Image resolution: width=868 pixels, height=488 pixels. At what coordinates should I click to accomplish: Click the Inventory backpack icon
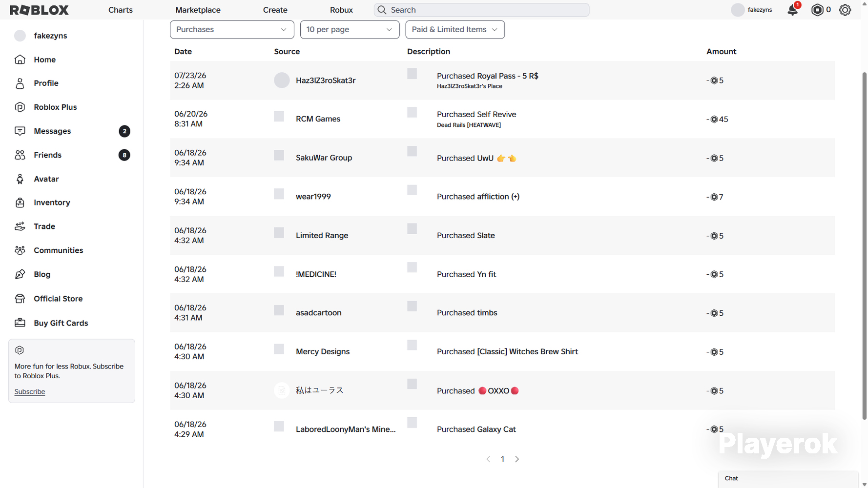coord(20,203)
